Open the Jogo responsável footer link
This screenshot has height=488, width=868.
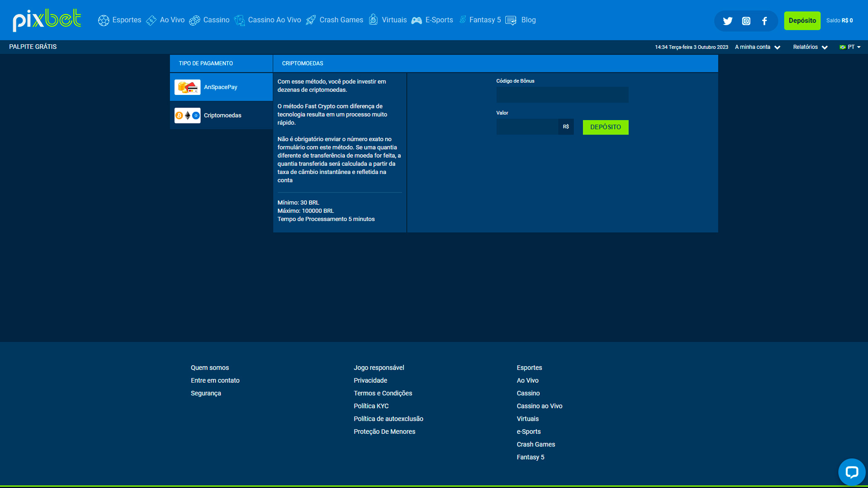coord(379,368)
